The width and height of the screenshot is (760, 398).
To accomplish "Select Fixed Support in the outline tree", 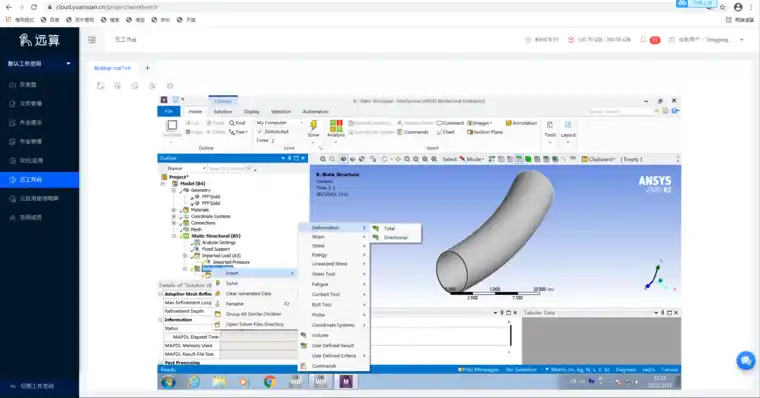I will point(215,249).
